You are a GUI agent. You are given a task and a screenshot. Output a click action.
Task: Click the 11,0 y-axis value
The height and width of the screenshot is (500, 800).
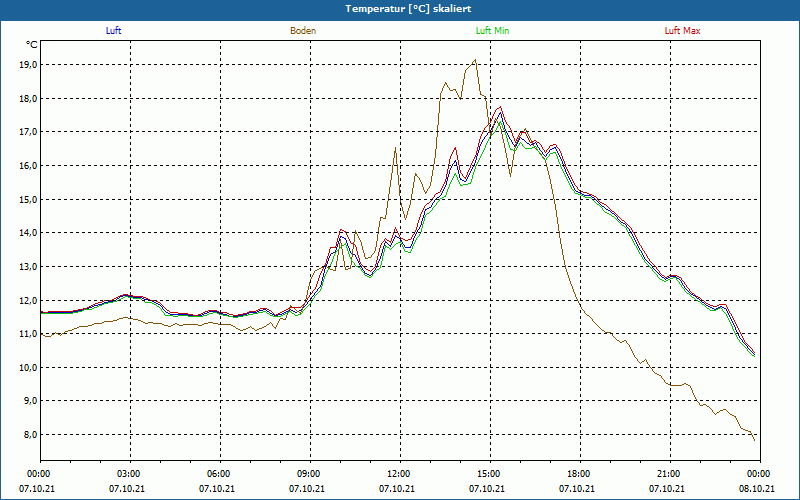[28, 334]
